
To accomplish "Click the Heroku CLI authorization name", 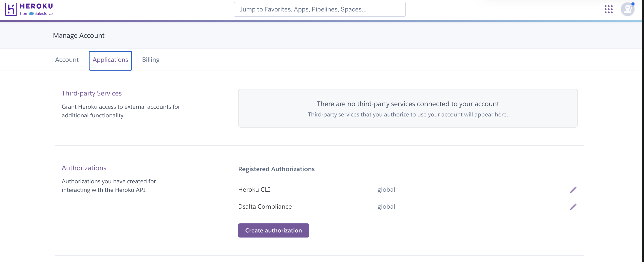I will pyautogui.click(x=254, y=189).
